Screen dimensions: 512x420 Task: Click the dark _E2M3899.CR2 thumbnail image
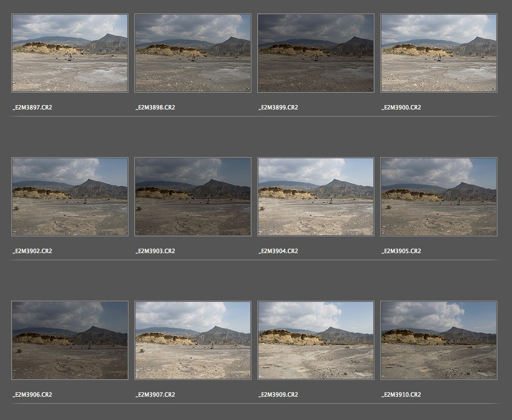tap(316, 53)
